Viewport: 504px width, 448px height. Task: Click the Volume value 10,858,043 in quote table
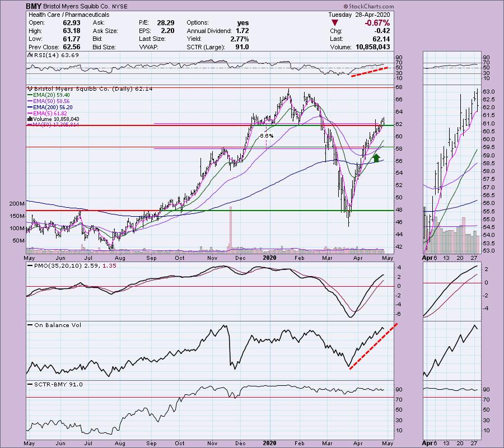point(373,47)
